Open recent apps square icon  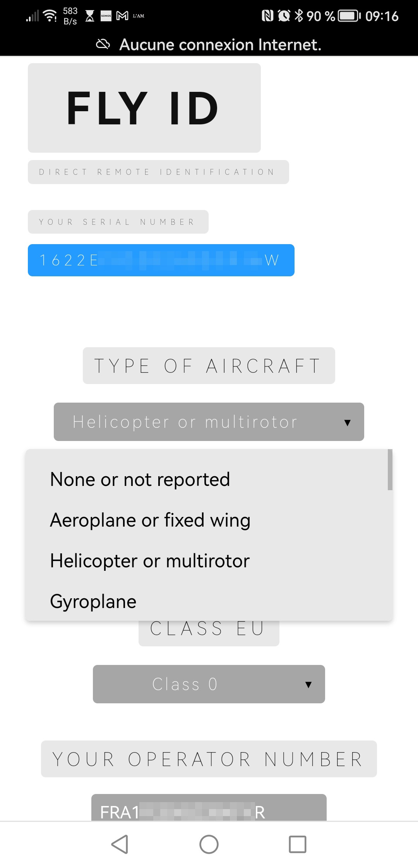[298, 844]
